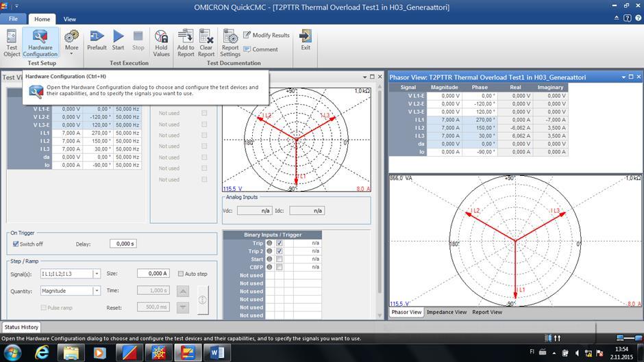644x362 pixels.
Task: Edit the Idc analog input field
Action: (307, 211)
